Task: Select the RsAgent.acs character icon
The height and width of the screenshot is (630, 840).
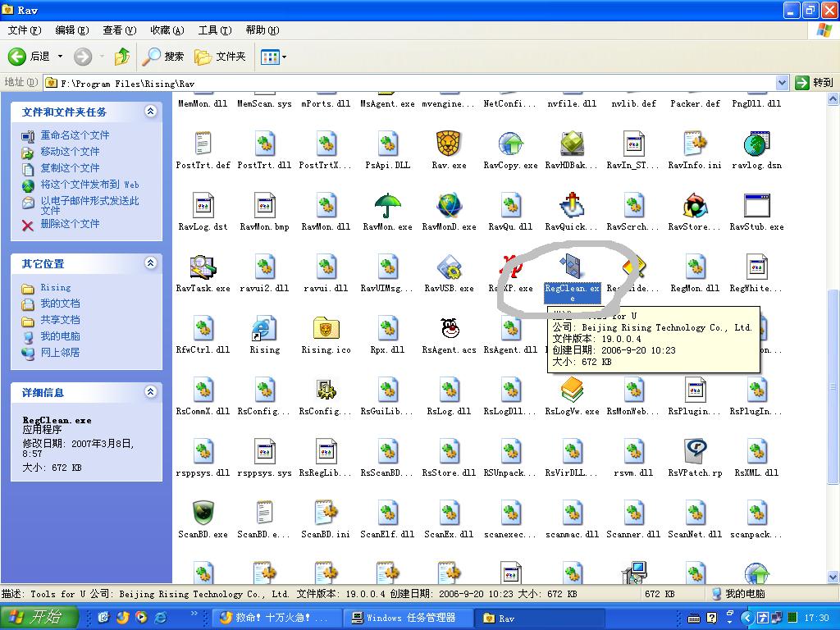Action: (x=449, y=328)
